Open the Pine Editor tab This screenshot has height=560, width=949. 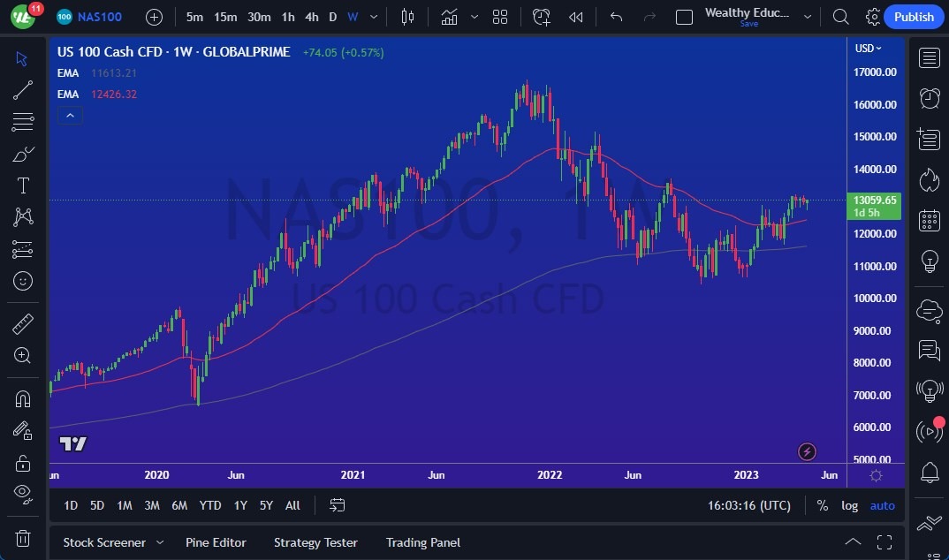(x=216, y=542)
